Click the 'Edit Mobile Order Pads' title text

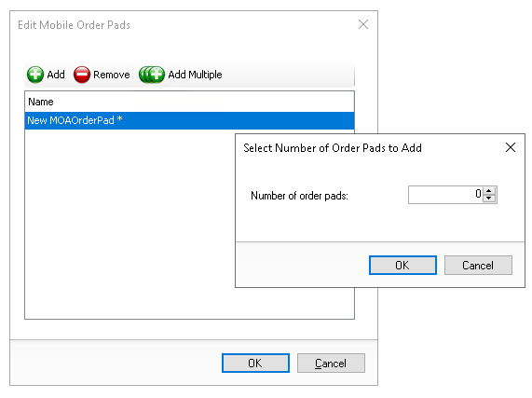click(x=74, y=25)
